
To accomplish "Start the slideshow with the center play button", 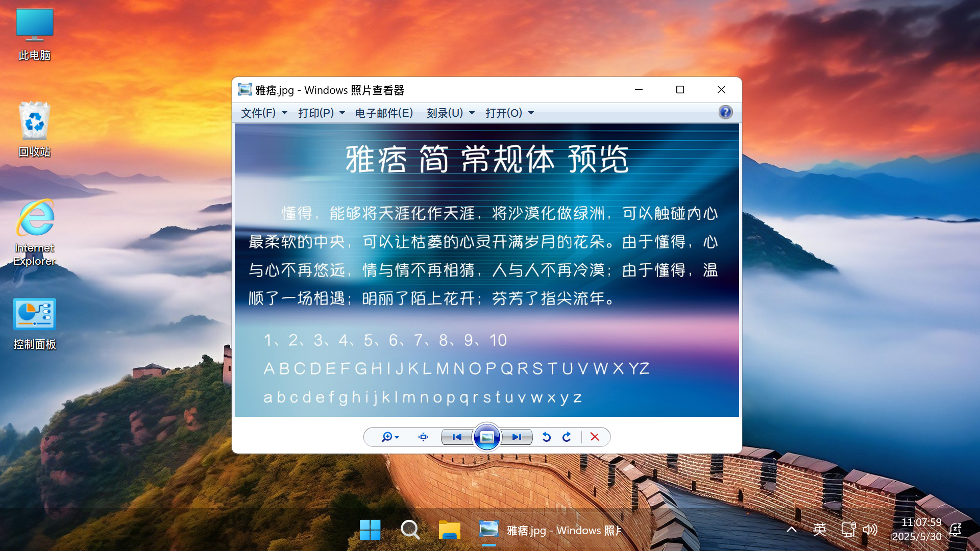I will coord(486,437).
